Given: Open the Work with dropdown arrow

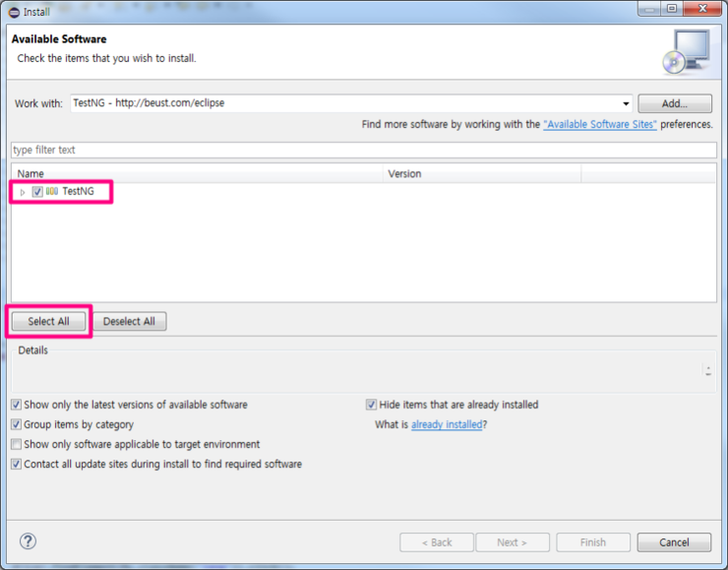Looking at the screenshot, I should coord(626,103).
